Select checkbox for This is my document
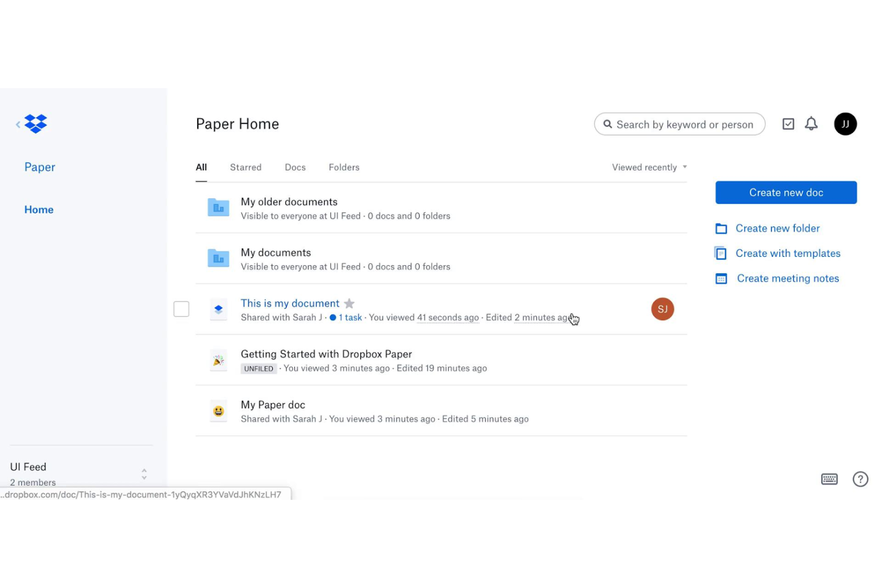The width and height of the screenshot is (882, 588). click(x=181, y=309)
